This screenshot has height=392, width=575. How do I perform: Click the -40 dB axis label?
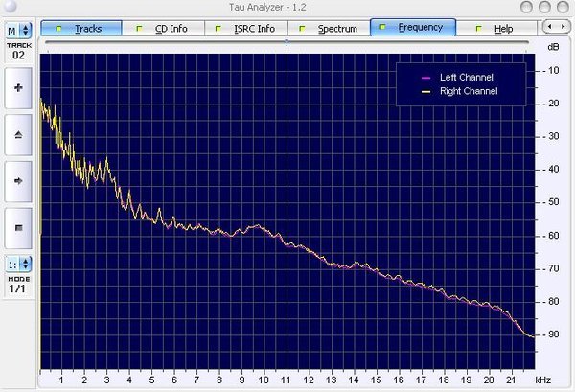[x=551, y=170]
